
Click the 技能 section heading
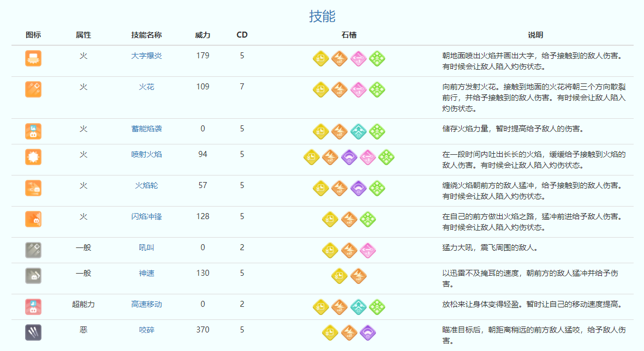pos(322,16)
